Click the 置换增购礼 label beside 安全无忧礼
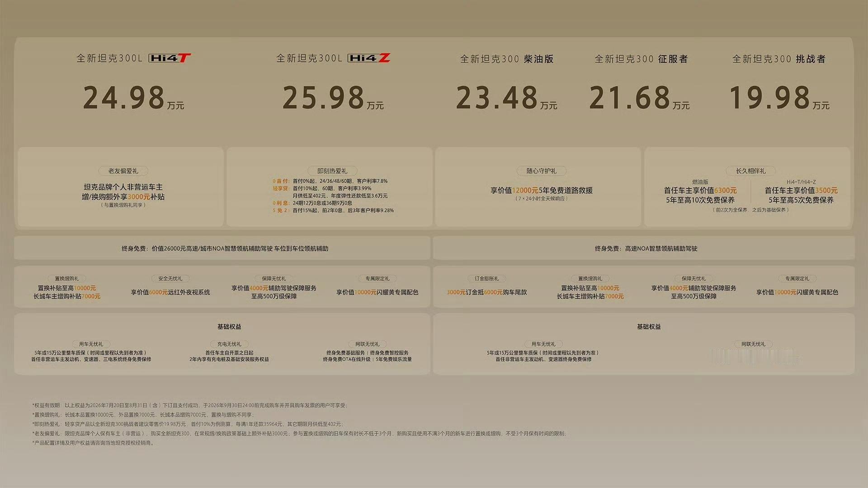The width and height of the screenshot is (868, 488). (x=67, y=279)
